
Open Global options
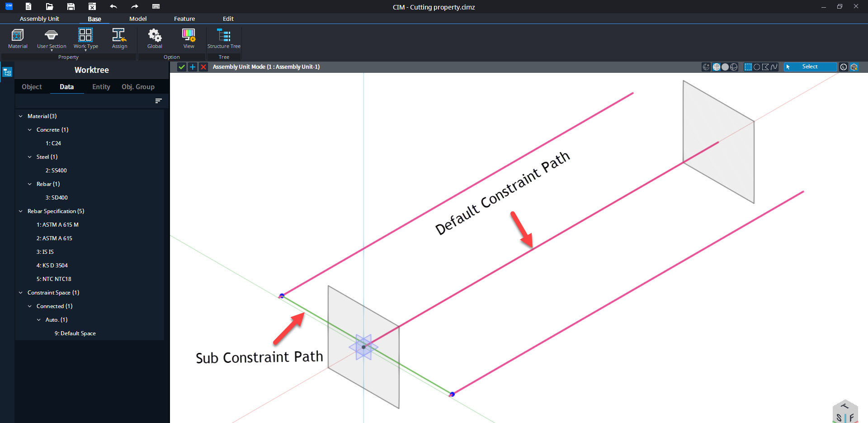click(x=155, y=38)
